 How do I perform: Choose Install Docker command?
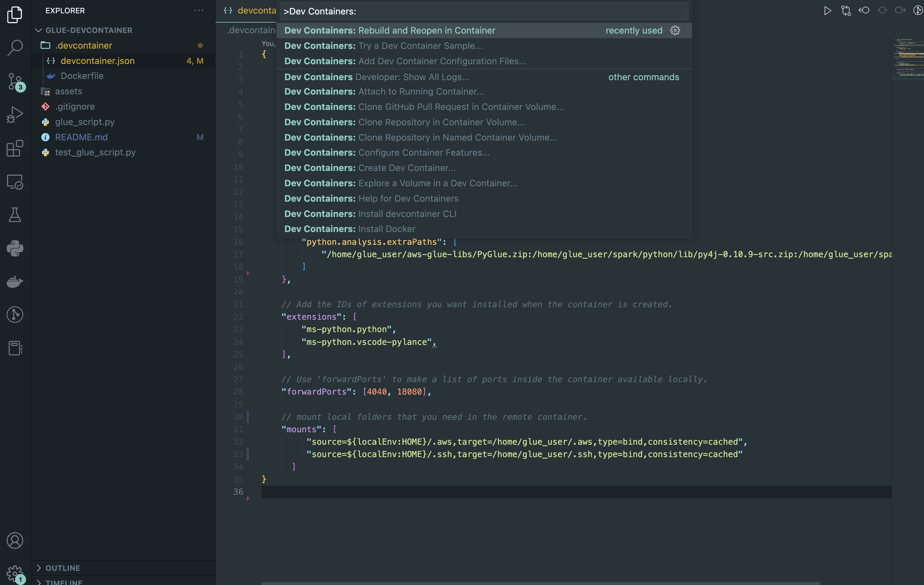(349, 229)
